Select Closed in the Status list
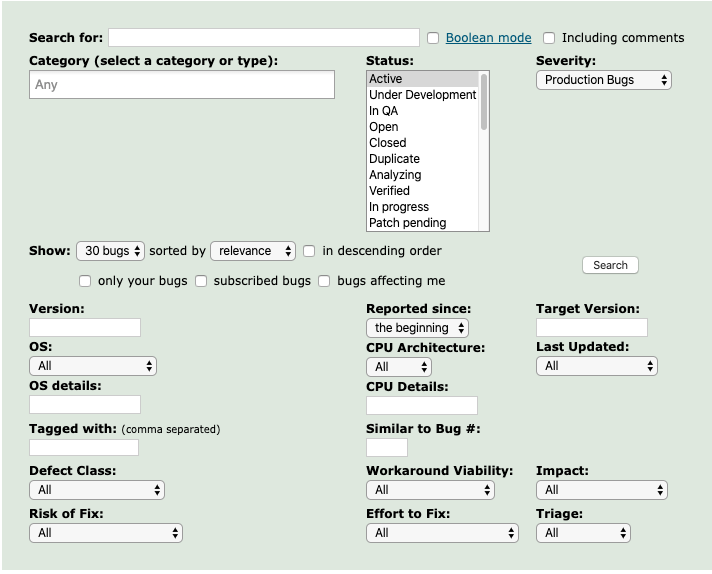This screenshot has height=574, width=712. click(388, 143)
